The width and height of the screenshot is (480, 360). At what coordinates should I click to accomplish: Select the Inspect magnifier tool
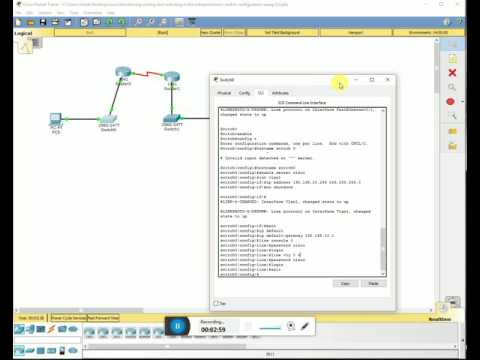tap(452, 87)
